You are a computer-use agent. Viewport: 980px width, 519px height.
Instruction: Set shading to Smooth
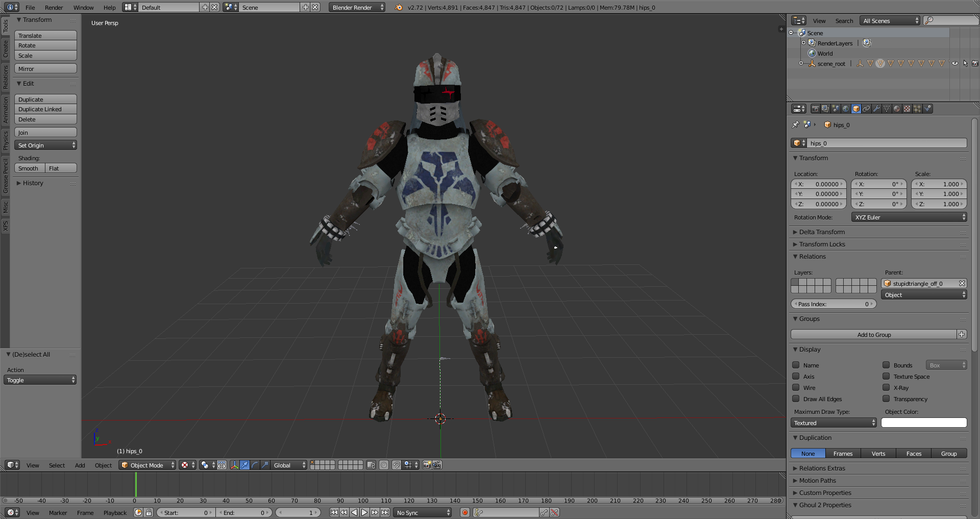point(30,168)
